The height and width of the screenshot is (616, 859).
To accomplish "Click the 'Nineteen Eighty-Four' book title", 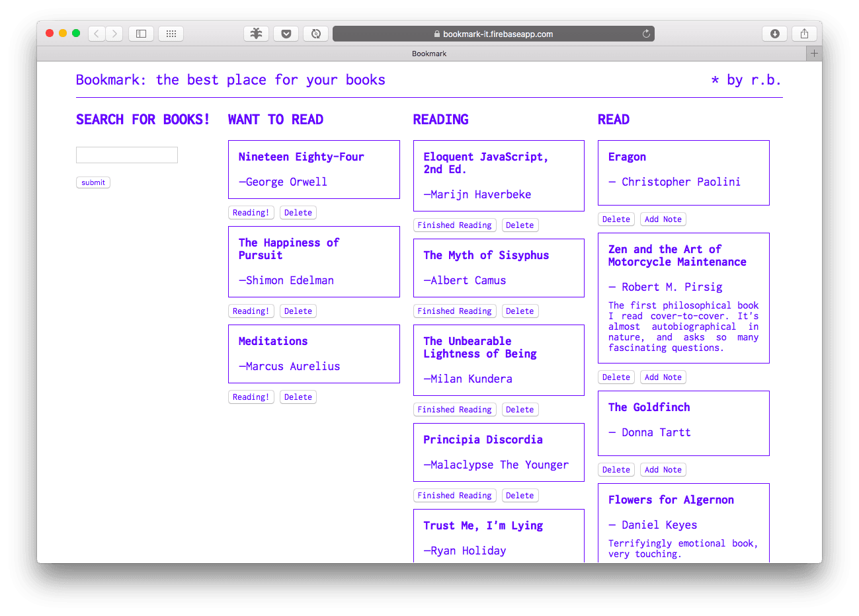I will [x=302, y=157].
